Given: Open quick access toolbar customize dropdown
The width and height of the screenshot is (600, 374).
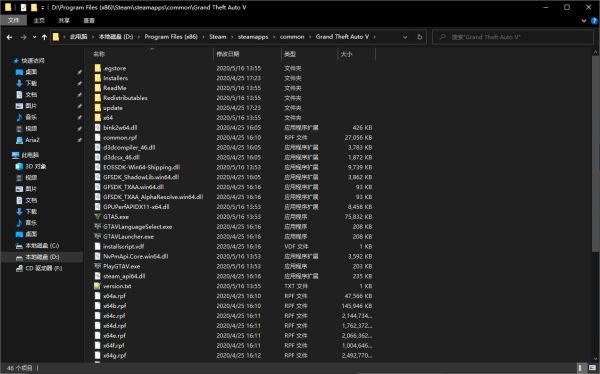Looking at the screenshot, I should [x=42, y=8].
